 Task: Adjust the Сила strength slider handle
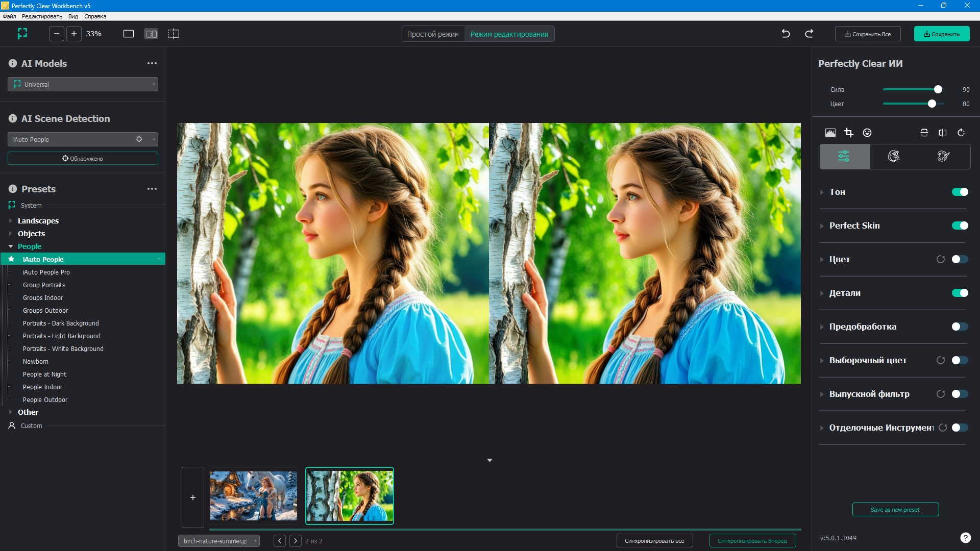click(938, 89)
